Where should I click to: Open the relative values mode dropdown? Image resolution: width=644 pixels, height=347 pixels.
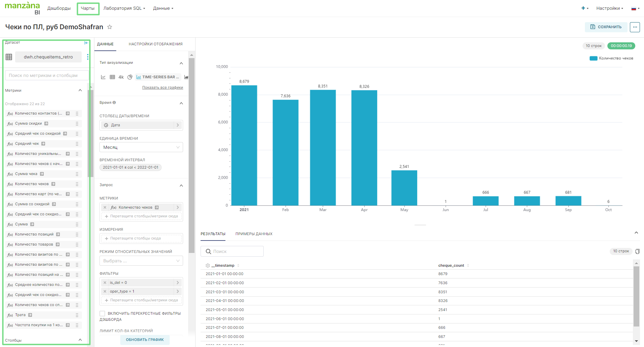pyautogui.click(x=141, y=261)
